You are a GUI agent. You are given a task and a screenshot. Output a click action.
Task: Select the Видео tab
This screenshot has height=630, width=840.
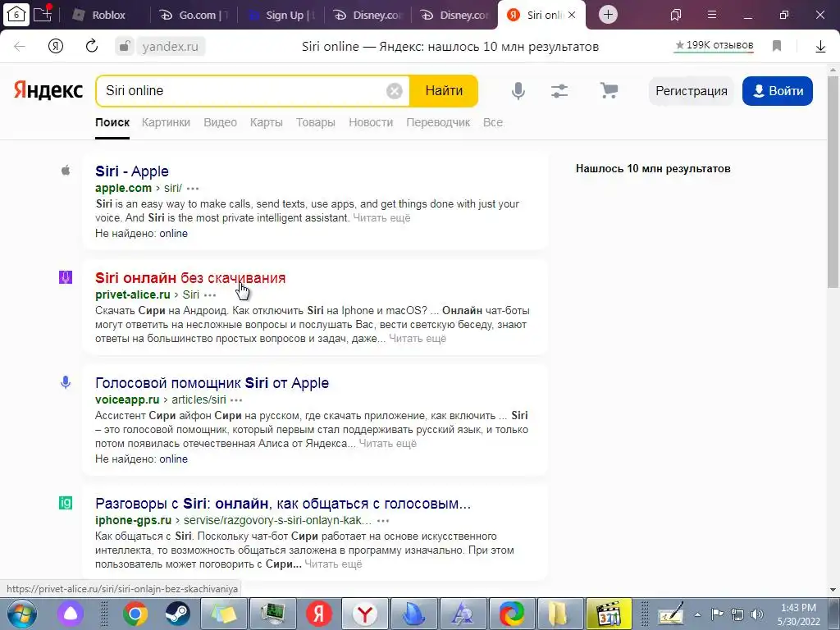coord(220,122)
